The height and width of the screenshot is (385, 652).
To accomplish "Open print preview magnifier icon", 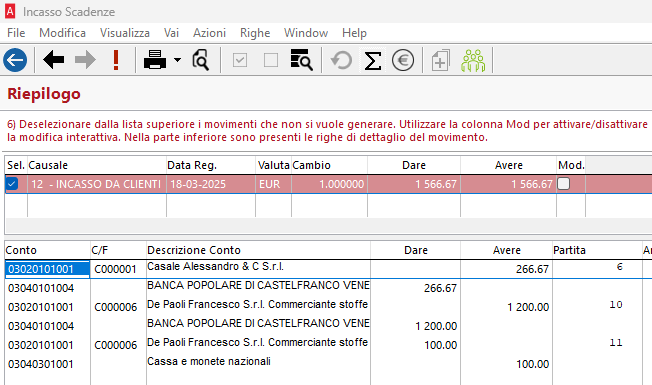I will 201,60.
